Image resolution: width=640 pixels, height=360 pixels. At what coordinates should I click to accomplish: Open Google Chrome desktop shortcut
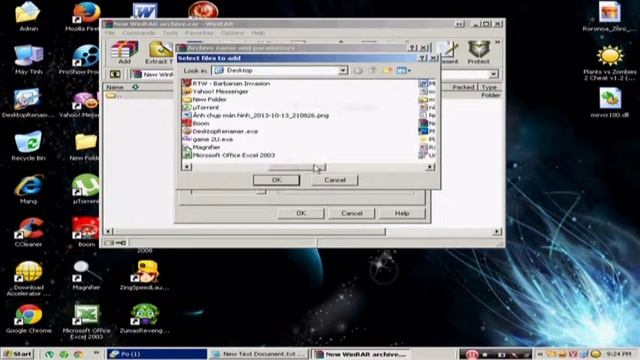29,319
